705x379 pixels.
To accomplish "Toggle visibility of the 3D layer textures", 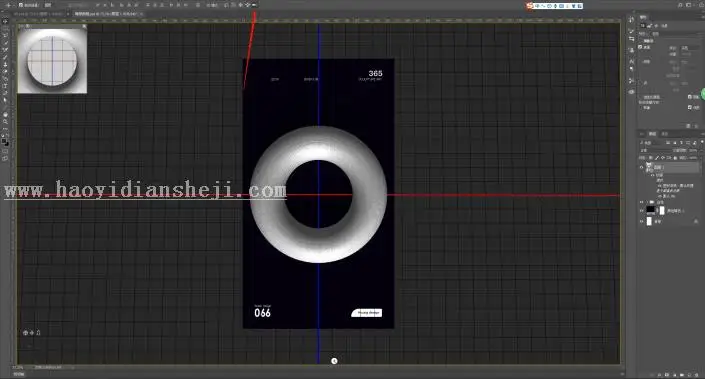I will click(x=652, y=175).
